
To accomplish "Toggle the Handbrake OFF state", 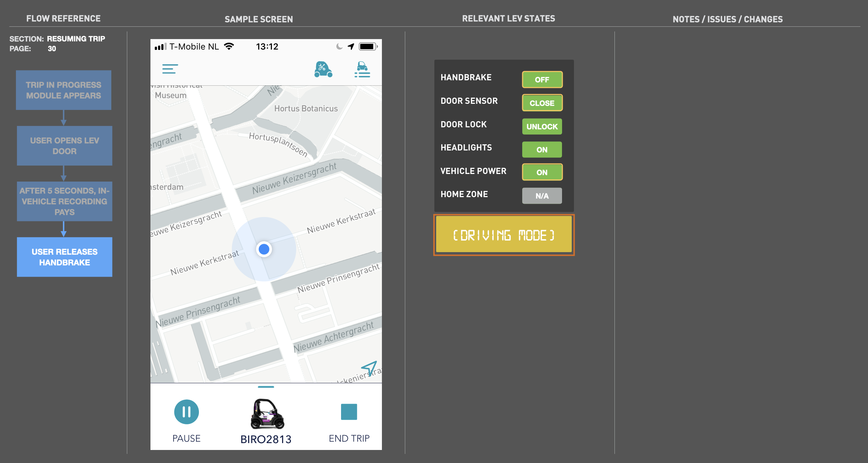I will tap(542, 80).
